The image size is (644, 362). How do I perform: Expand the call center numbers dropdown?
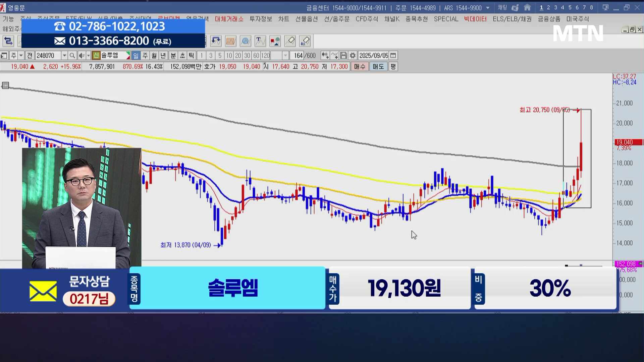488,8
